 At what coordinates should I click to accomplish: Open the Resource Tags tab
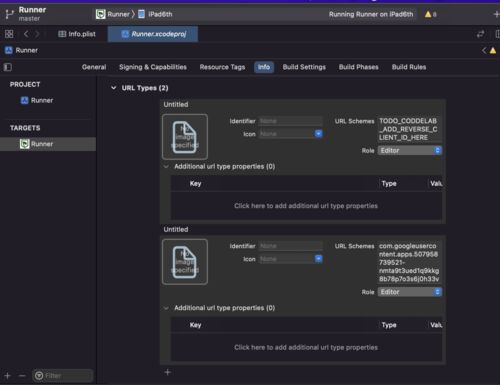click(x=222, y=67)
